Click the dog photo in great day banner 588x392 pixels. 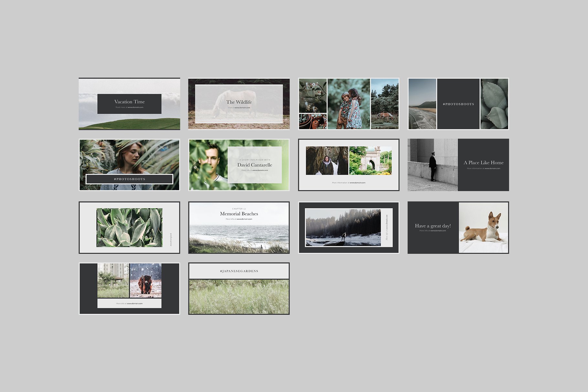click(483, 227)
